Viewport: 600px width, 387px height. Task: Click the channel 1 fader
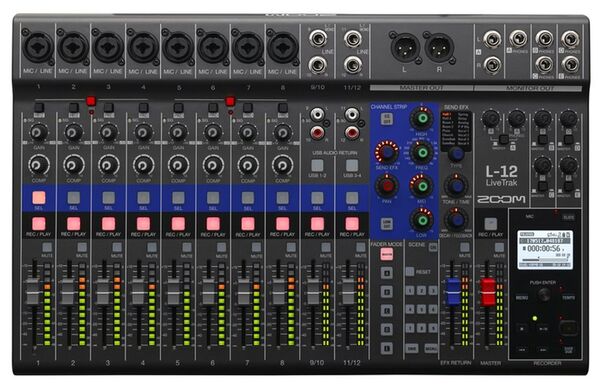click(33, 292)
